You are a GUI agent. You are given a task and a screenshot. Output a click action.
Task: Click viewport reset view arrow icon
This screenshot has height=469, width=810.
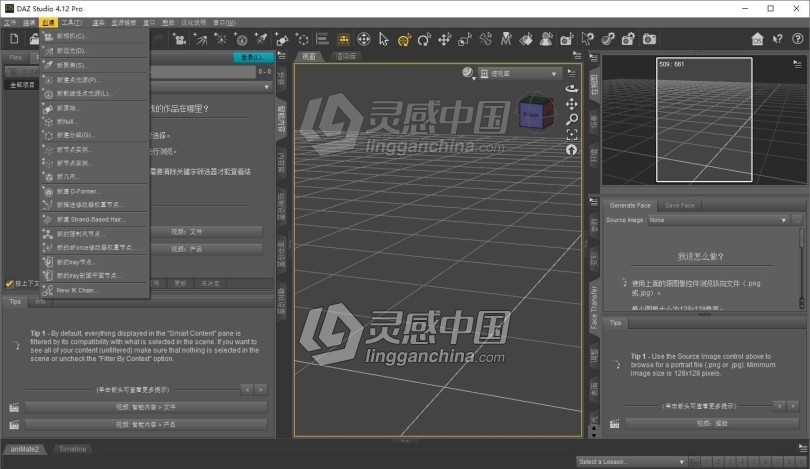pyautogui.click(x=571, y=150)
